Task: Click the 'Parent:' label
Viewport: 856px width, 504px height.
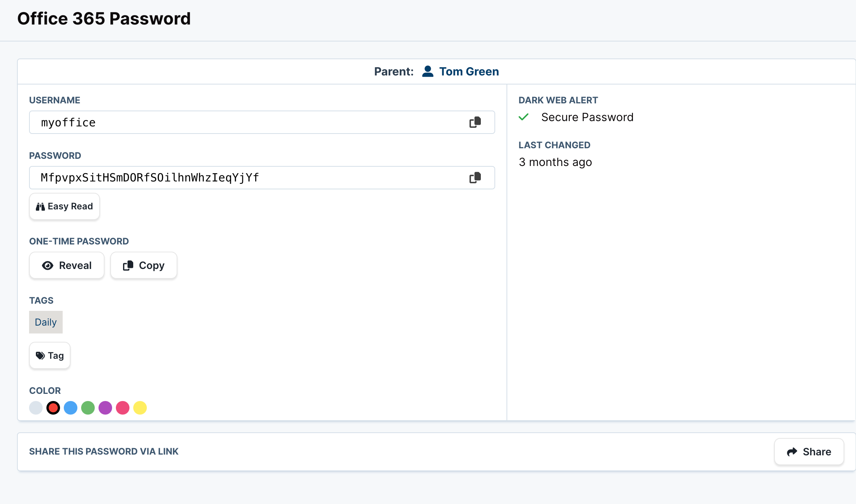Action: tap(394, 71)
